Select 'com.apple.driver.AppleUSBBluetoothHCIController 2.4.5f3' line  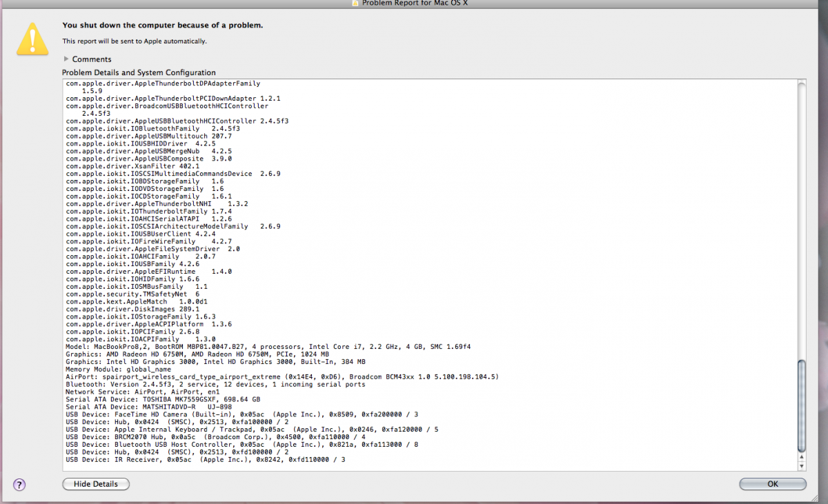(x=177, y=121)
